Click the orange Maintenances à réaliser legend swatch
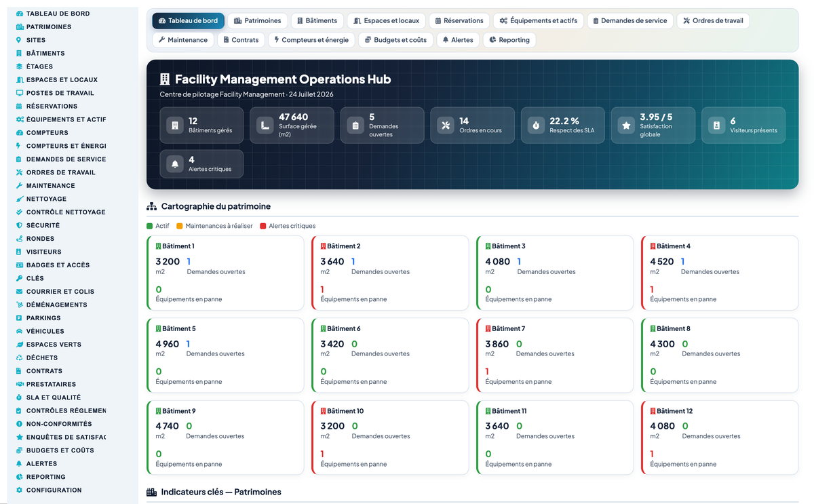 coord(180,226)
